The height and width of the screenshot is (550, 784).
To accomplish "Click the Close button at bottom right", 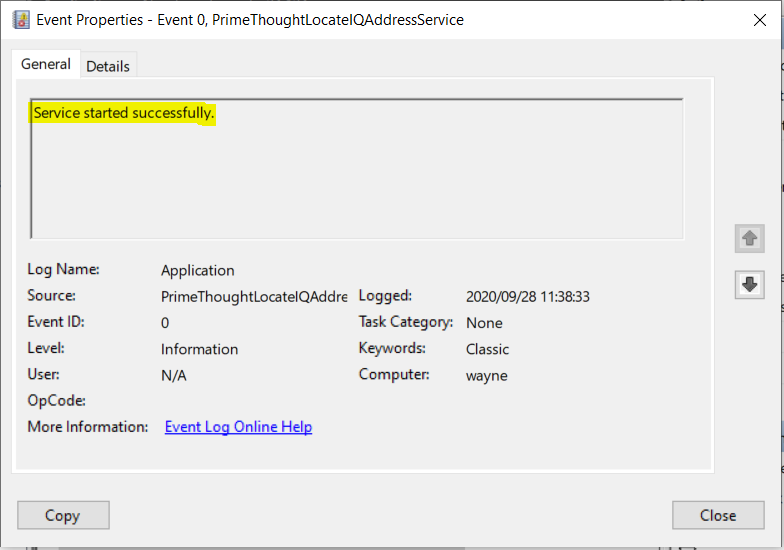I will tap(718, 515).
